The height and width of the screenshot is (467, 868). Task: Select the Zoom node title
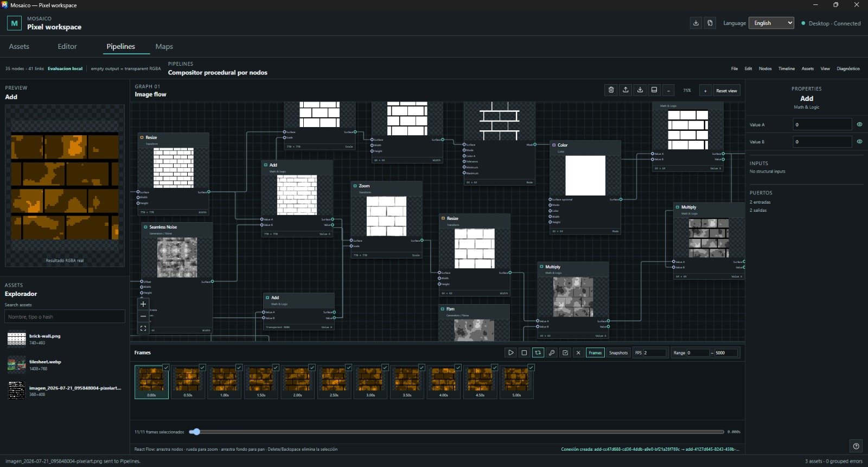[364, 186]
